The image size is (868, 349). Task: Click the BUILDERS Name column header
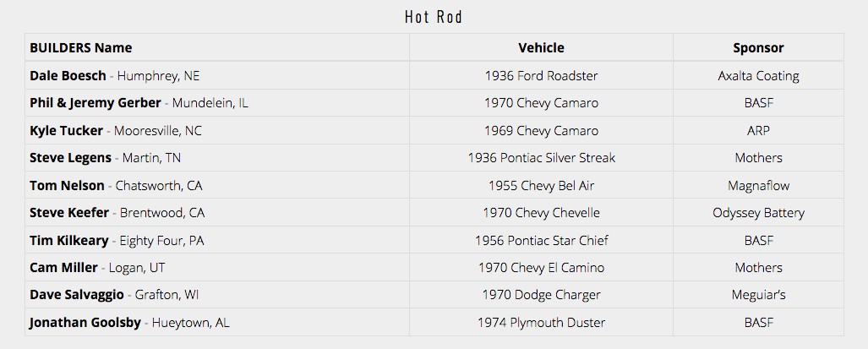81,48
